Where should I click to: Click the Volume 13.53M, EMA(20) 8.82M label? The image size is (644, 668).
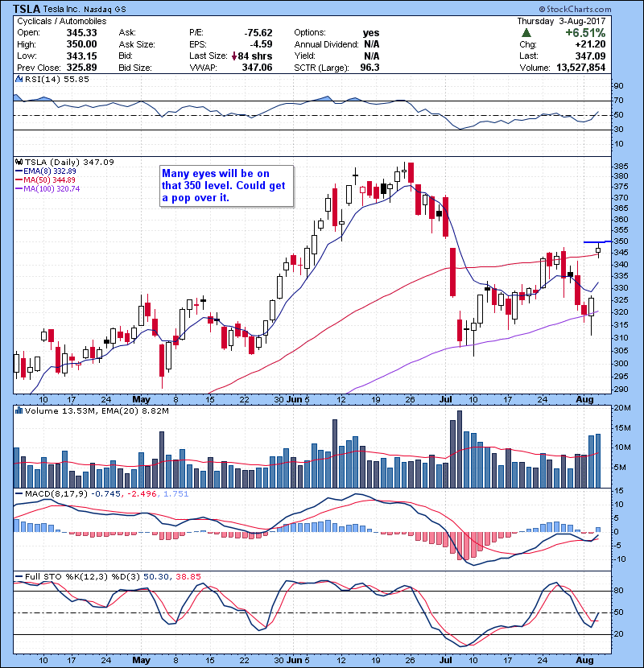(x=97, y=410)
